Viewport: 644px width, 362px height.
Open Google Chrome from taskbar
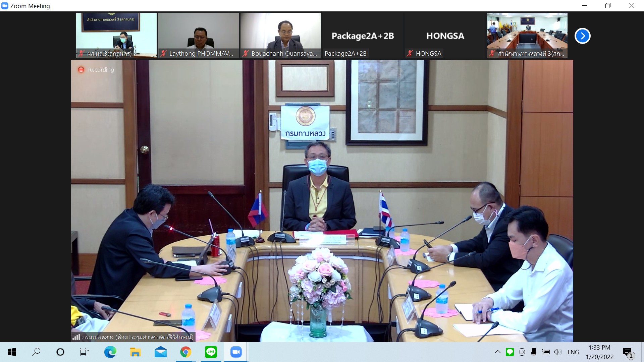coord(185,352)
